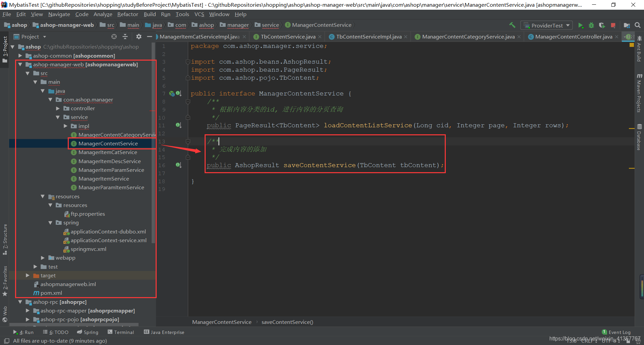Image resolution: width=644 pixels, height=345 pixels.
Task: Expand the controller package in the tree
Action: click(x=58, y=109)
